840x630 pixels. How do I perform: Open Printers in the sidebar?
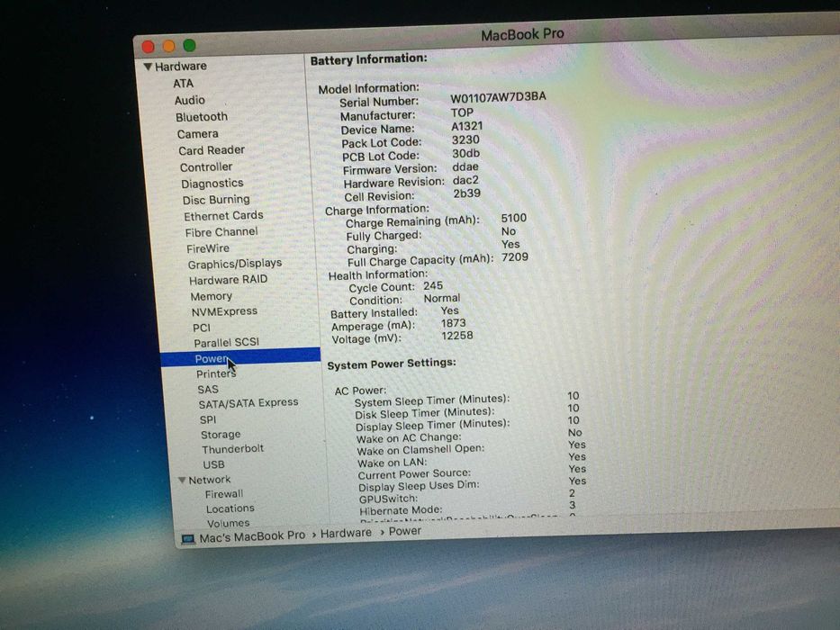tap(216, 373)
